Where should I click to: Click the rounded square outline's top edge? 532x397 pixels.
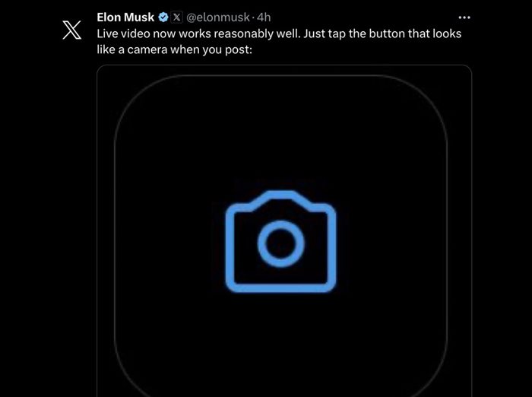tap(280, 75)
